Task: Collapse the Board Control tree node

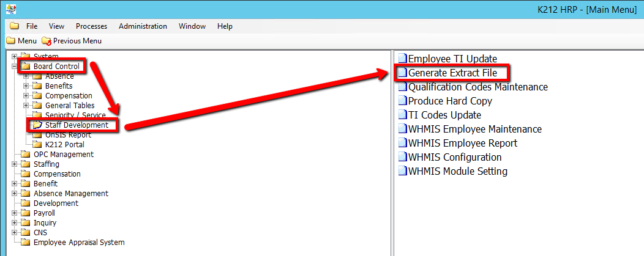Action: (15, 67)
